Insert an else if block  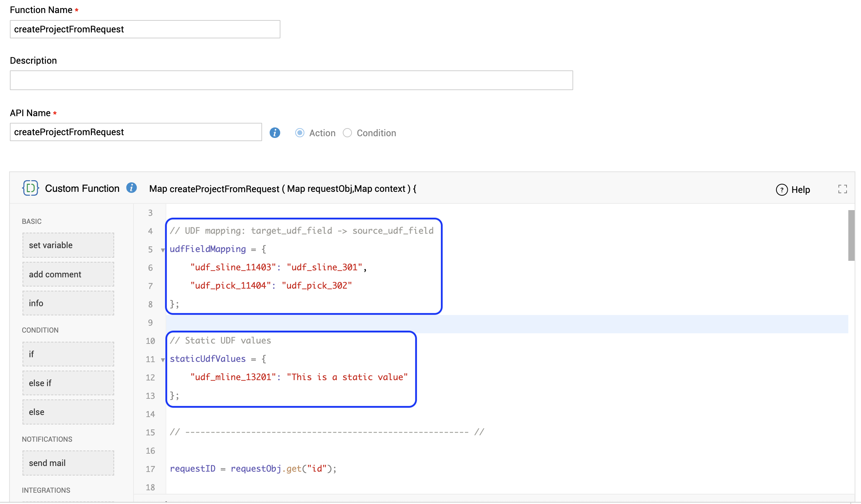point(68,383)
